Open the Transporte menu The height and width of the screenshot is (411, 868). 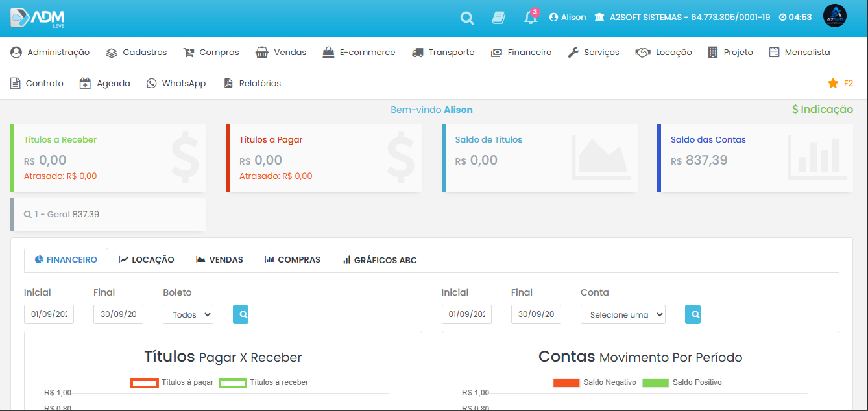tap(443, 53)
